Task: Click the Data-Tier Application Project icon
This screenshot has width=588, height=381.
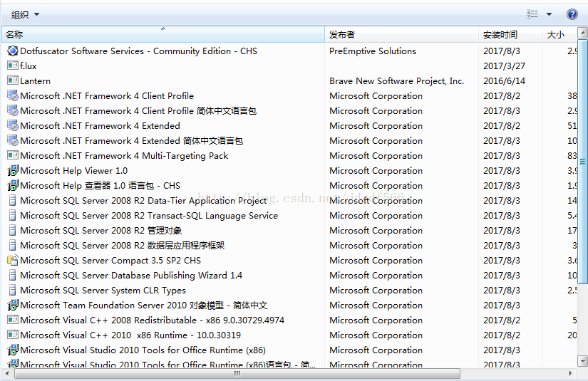Action: click(13, 200)
